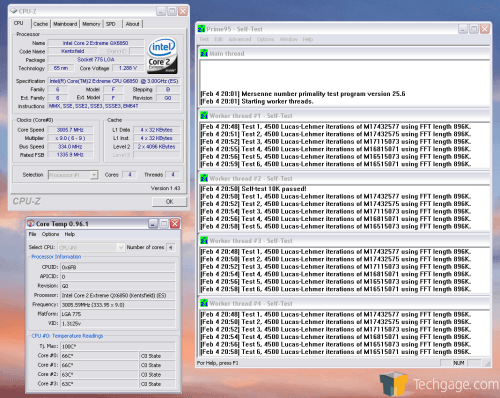Close the CPU-Z window

tap(183, 11)
